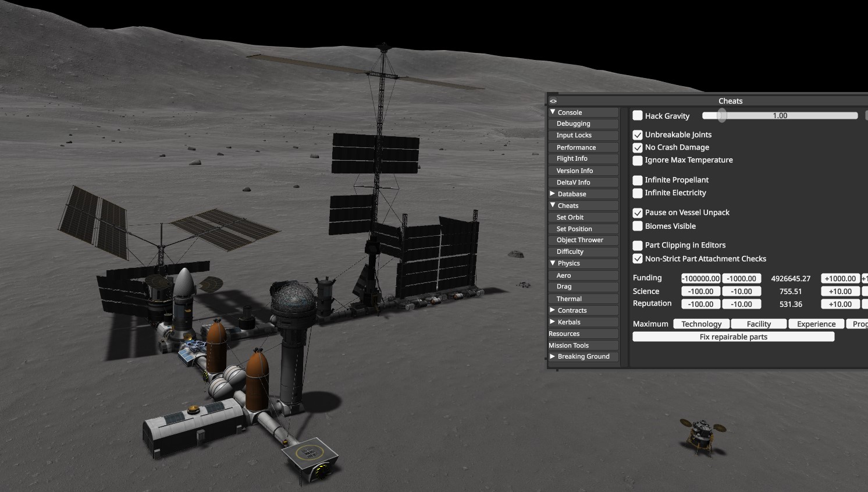Toggle Biomes Visible
The image size is (868, 492).
[x=637, y=226]
